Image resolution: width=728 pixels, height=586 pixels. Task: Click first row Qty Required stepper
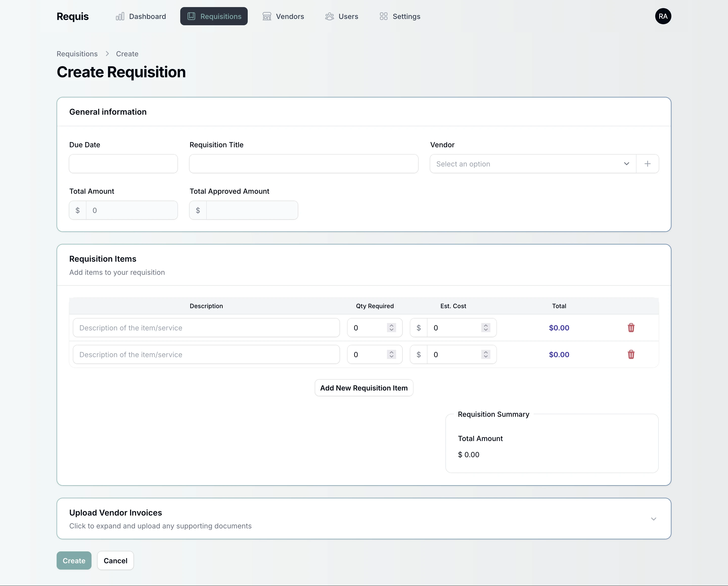[391, 327]
